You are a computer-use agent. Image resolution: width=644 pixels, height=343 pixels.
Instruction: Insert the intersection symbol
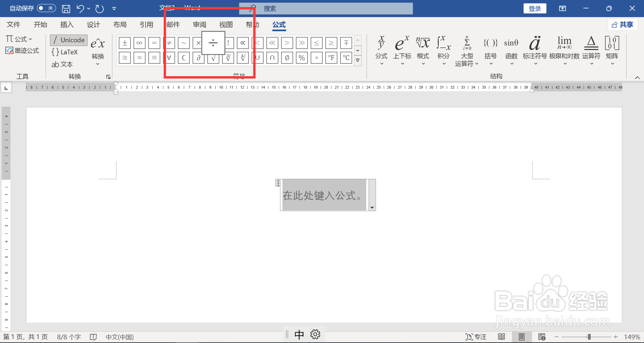pyautogui.click(x=272, y=58)
